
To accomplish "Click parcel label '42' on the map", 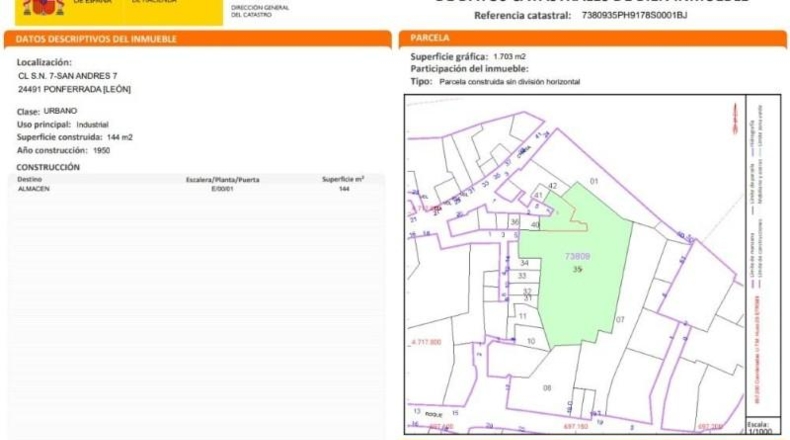I will [x=553, y=186].
